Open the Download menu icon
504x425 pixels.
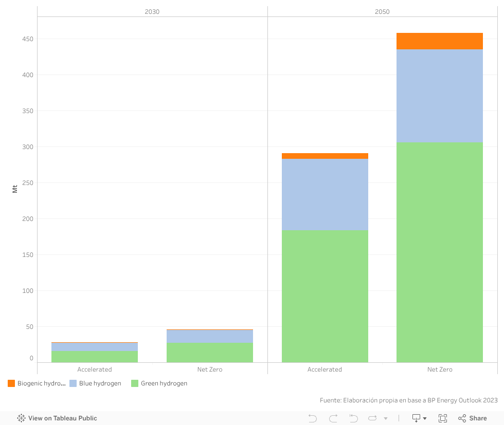[x=416, y=418]
